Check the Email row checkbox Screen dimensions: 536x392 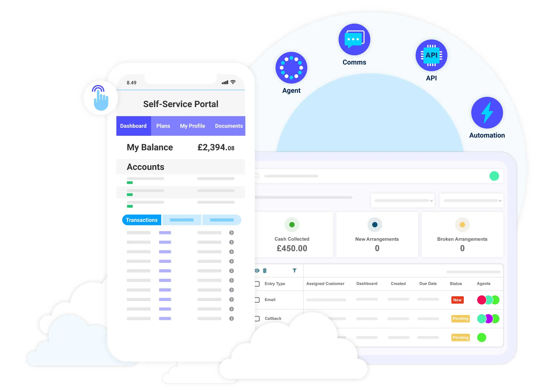click(x=257, y=299)
